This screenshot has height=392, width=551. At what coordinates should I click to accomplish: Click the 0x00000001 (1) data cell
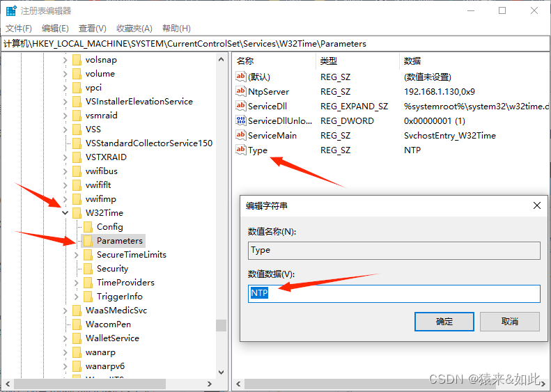tap(435, 121)
